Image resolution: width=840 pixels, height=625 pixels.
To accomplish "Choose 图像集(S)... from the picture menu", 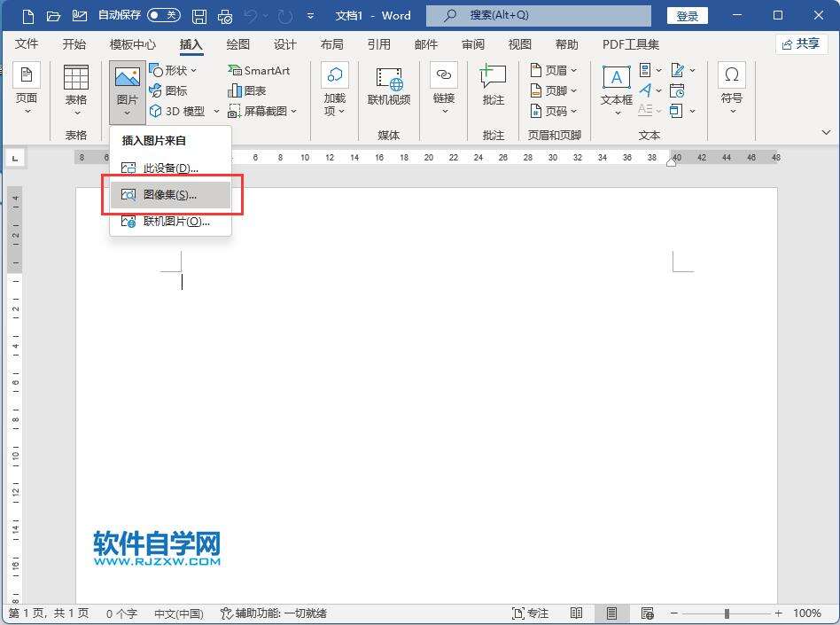I will pos(170,195).
